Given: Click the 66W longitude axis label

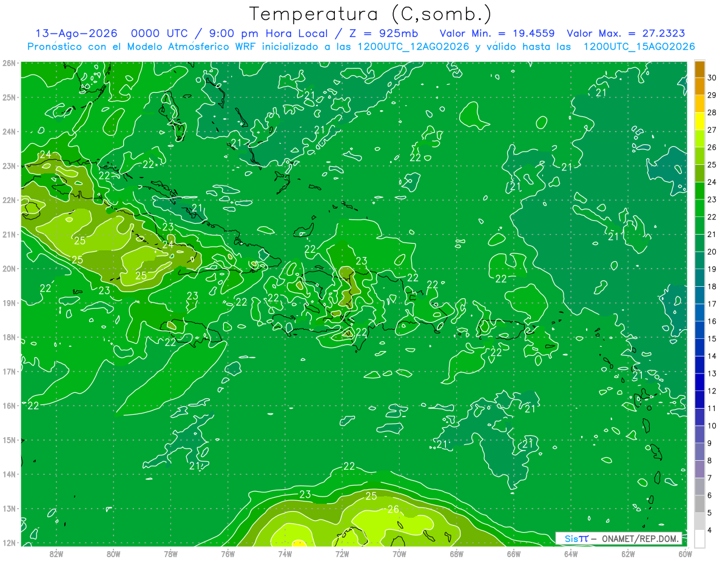Looking at the screenshot, I should coord(513,553).
